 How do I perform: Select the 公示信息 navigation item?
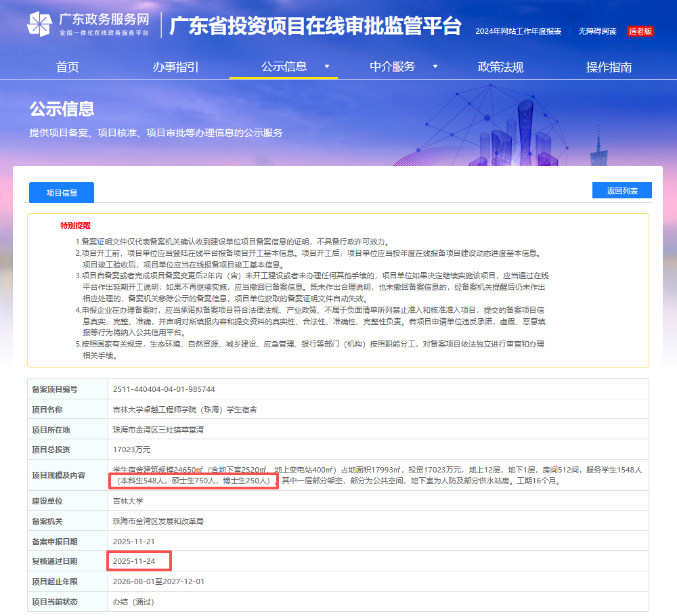point(284,66)
